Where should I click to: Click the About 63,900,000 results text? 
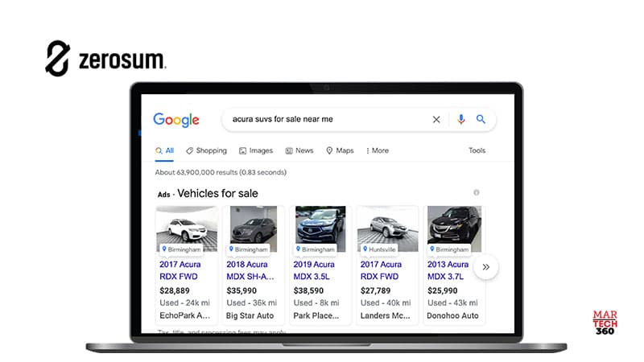pyautogui.click(x=221, y=172)
